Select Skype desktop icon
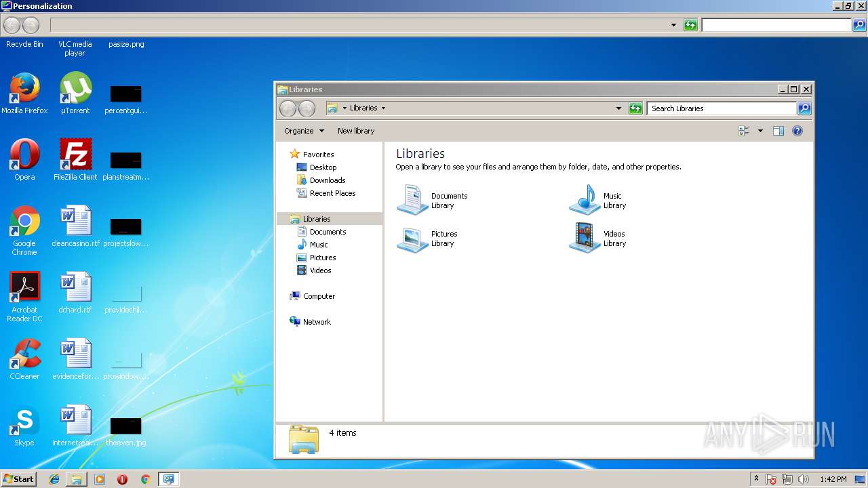Image resolution: width=868 pixels, height=488 pixels. click(24, 426)
